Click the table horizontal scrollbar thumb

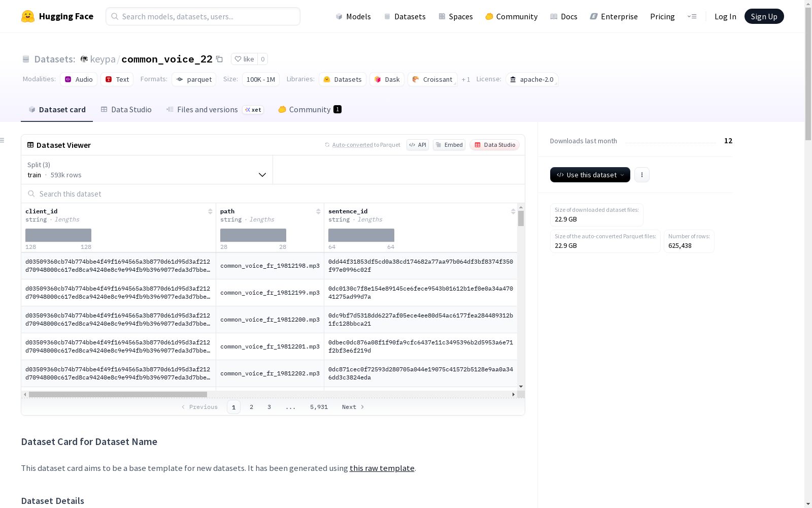click(118, 394)
